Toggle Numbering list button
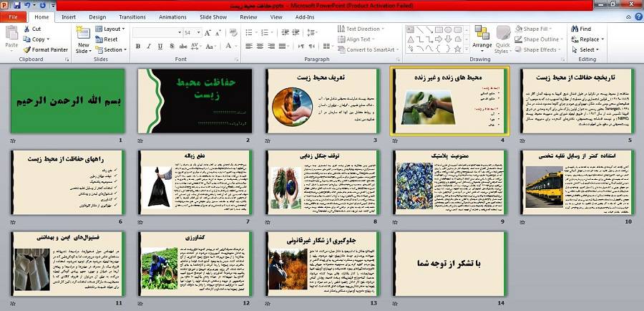 tap(266, 32)
